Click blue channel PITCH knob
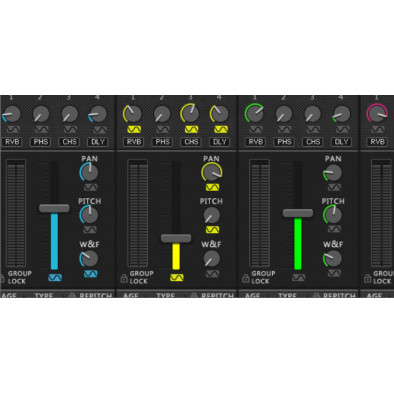 (x=89, y=215)
